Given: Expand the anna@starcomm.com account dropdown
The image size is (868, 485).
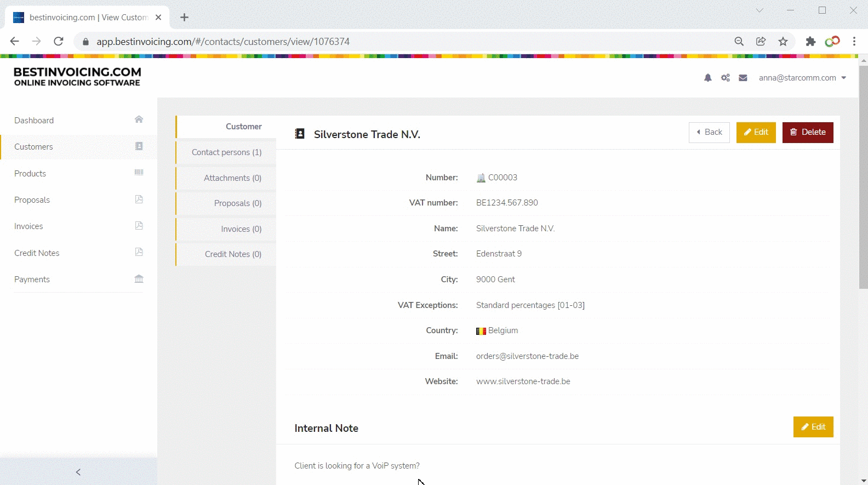Looking at the screenshot, I should point(802,78).
